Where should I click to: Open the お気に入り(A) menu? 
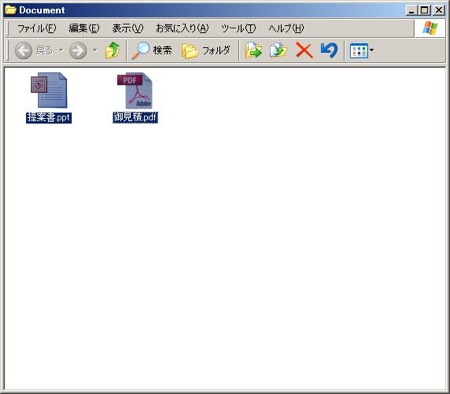coord(182,28)
